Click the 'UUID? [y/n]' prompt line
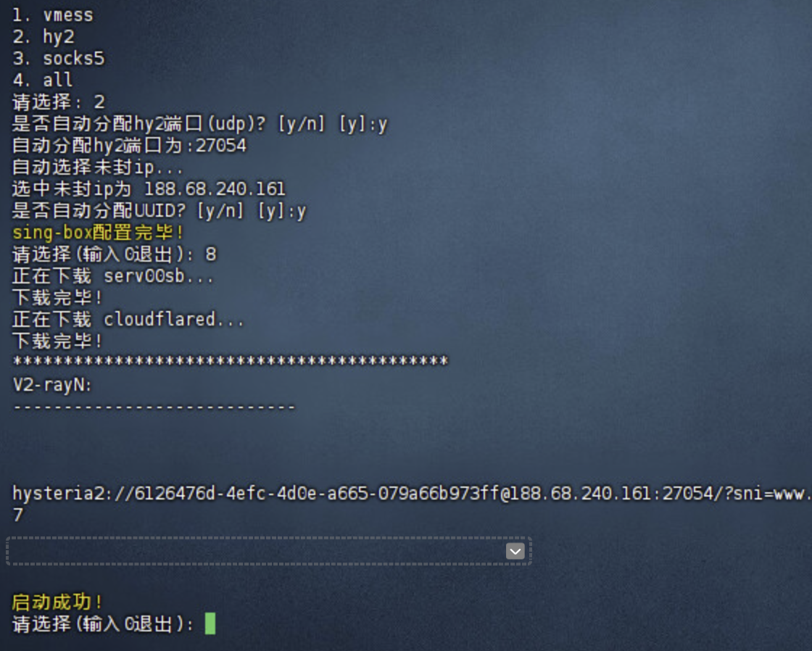 pos(159,211)
